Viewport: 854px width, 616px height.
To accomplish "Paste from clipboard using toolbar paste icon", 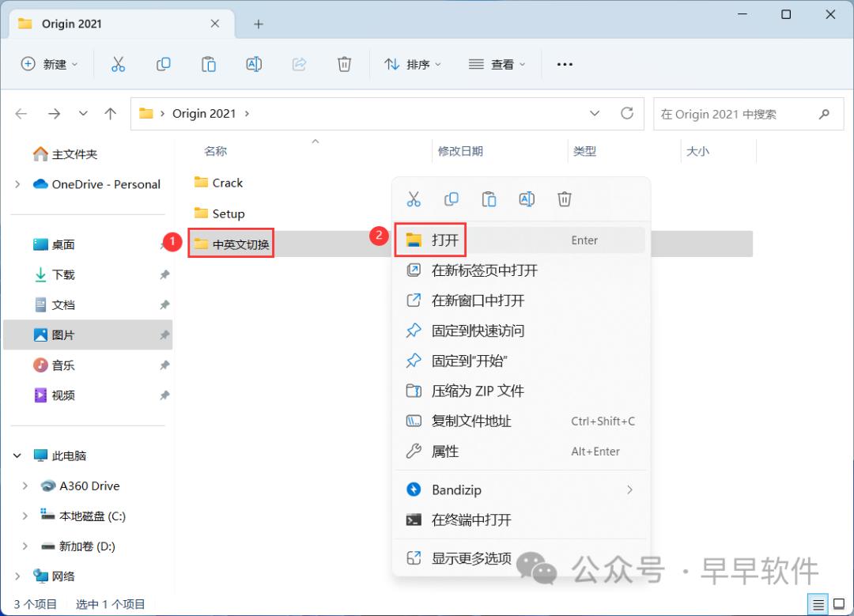I will (x=209, y=64).
